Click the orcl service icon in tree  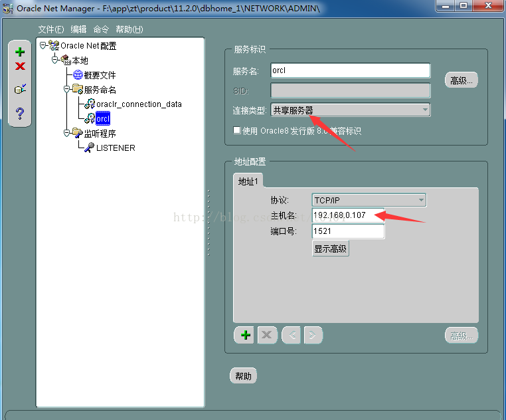click(90, 118)
